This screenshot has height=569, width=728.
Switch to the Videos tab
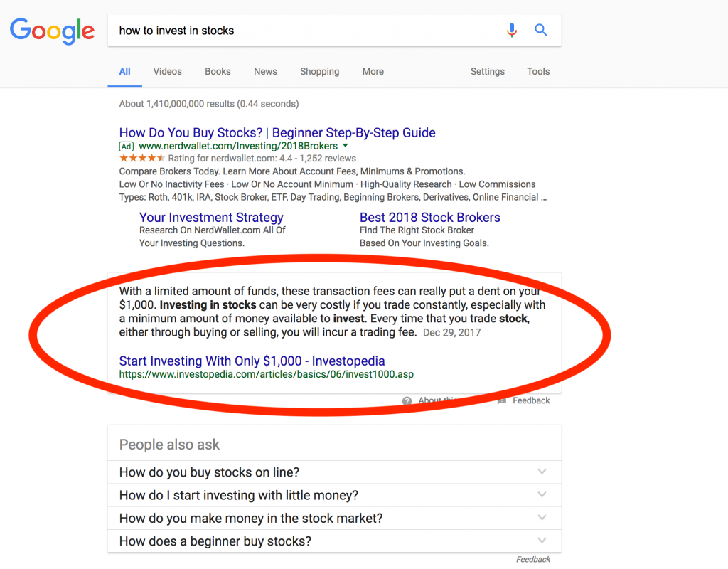click(x=168, y=72)
